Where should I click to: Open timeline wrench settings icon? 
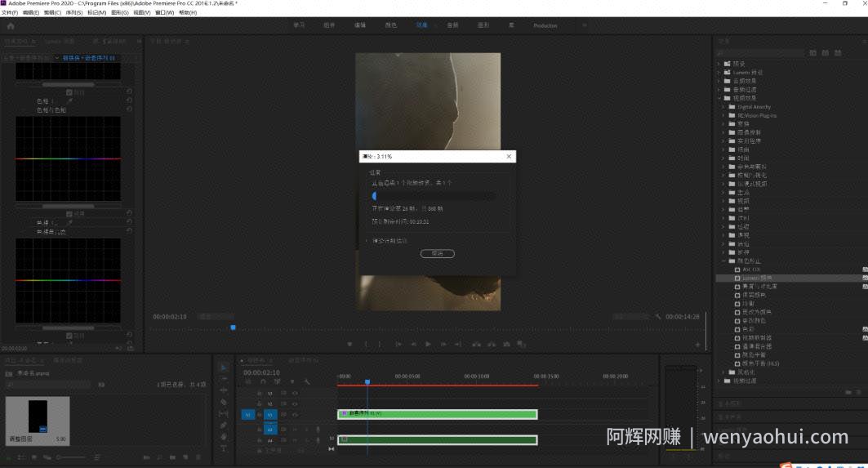pos(307,381)
